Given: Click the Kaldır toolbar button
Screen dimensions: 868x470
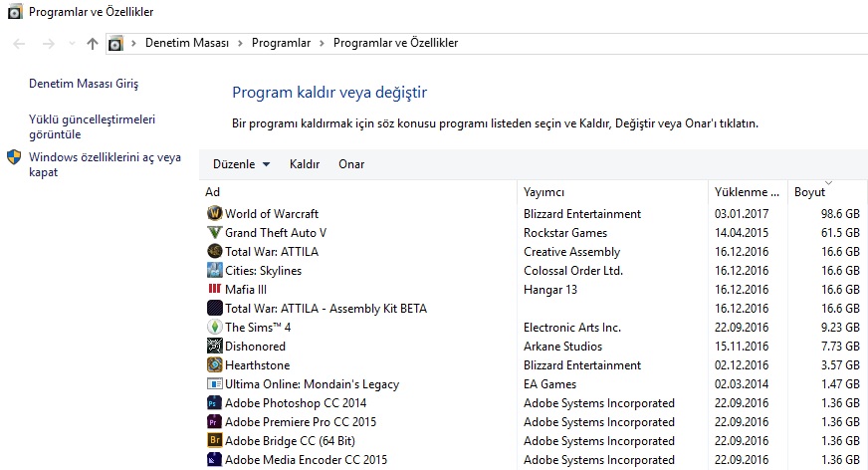Looking at the screenshot, I should click(305, 164).
